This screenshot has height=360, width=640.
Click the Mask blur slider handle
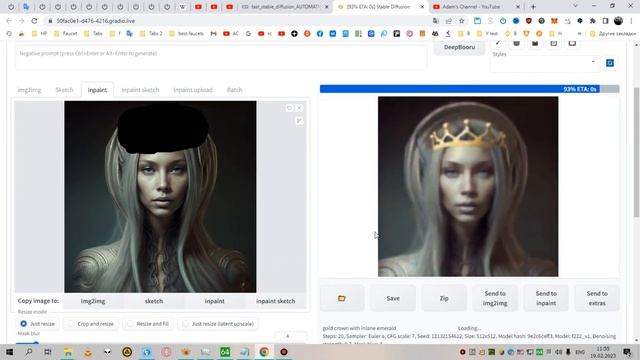pos(36,344)
